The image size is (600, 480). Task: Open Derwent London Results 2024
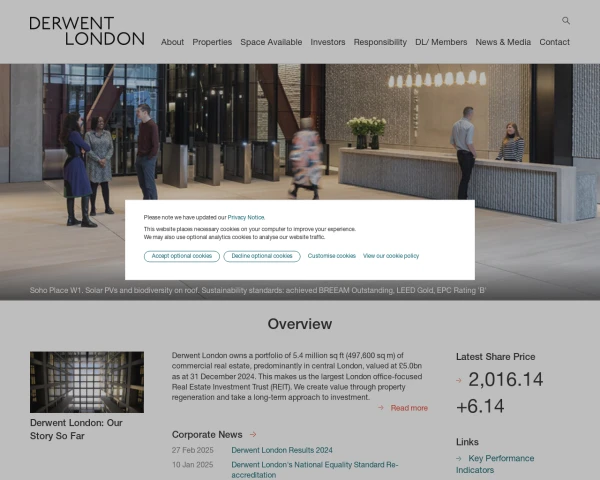282,450
